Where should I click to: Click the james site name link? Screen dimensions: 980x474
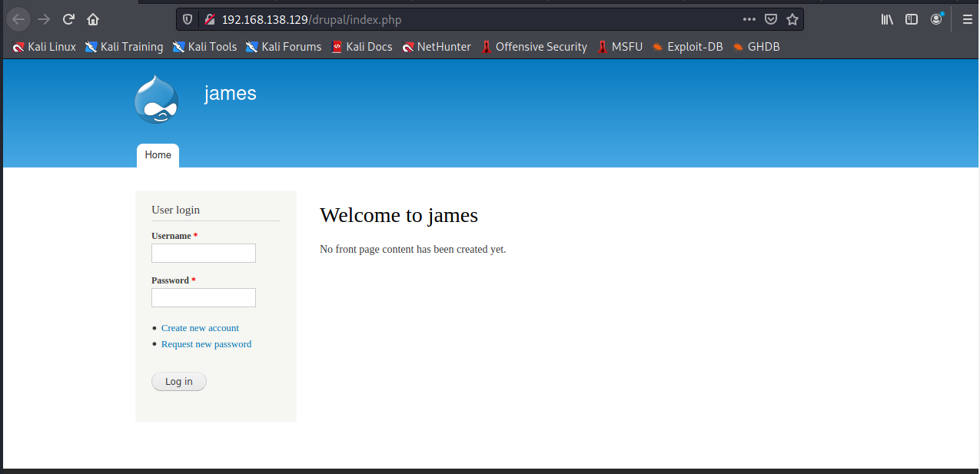[231, 94]
